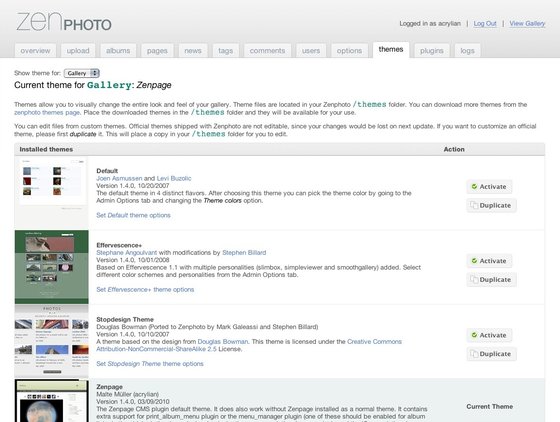This screenshot has height=422, width=560.
Task: Click the green check icon on Effervescence+ Activate
Action: click(474, 261)
